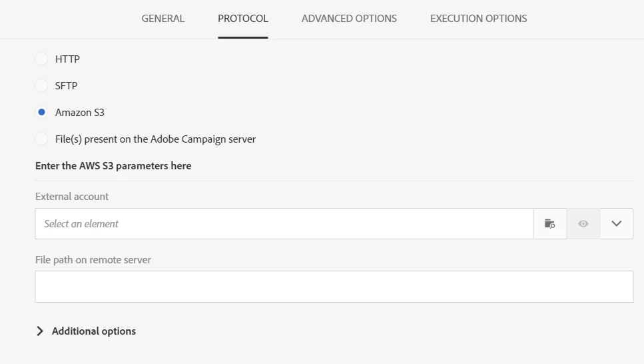Open the external account selection folder icon
This screenshot has height=364, width=644.
click(x=549, y=224)
